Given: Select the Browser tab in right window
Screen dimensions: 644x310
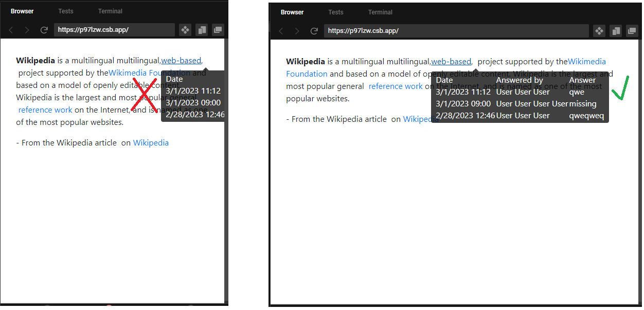Looking at the screenshot, I should tap(292, 12).
